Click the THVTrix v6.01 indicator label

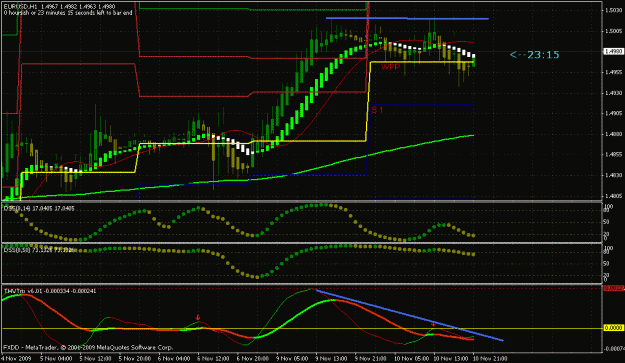(50, 291)
